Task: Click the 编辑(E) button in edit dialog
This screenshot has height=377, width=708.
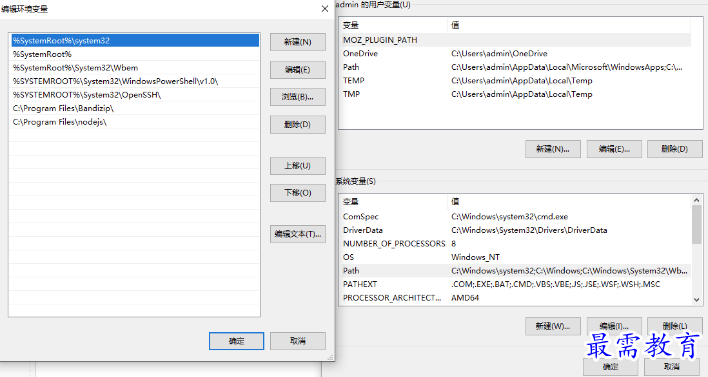Action: [298, 70]
